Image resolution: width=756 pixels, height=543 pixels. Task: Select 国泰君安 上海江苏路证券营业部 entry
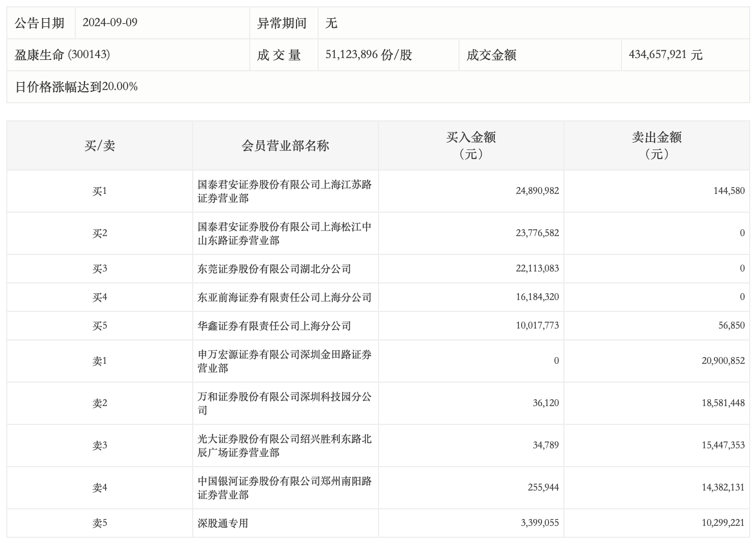click(284, 191)
